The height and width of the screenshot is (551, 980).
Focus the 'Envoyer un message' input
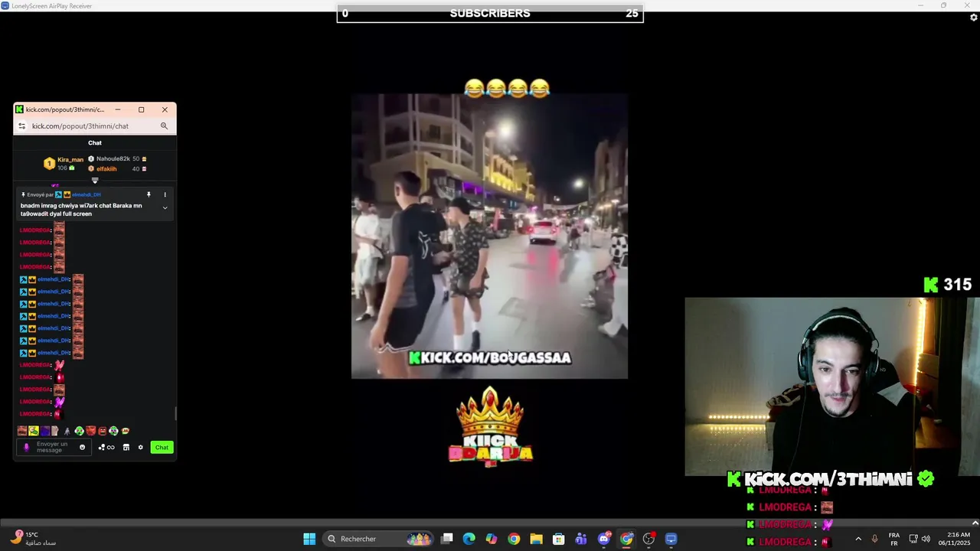click(x=55, y=448)
